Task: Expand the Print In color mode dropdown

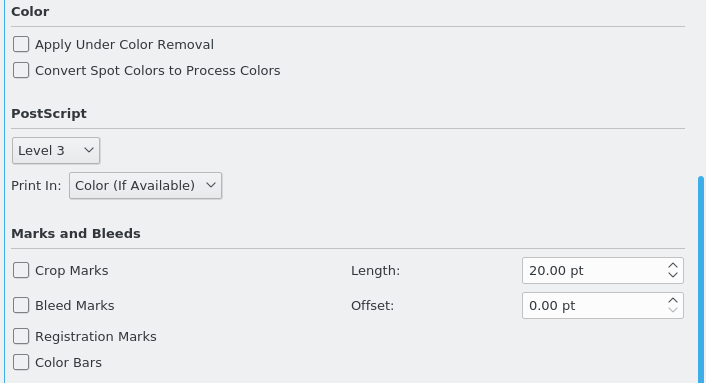Action: pos(145,185)
